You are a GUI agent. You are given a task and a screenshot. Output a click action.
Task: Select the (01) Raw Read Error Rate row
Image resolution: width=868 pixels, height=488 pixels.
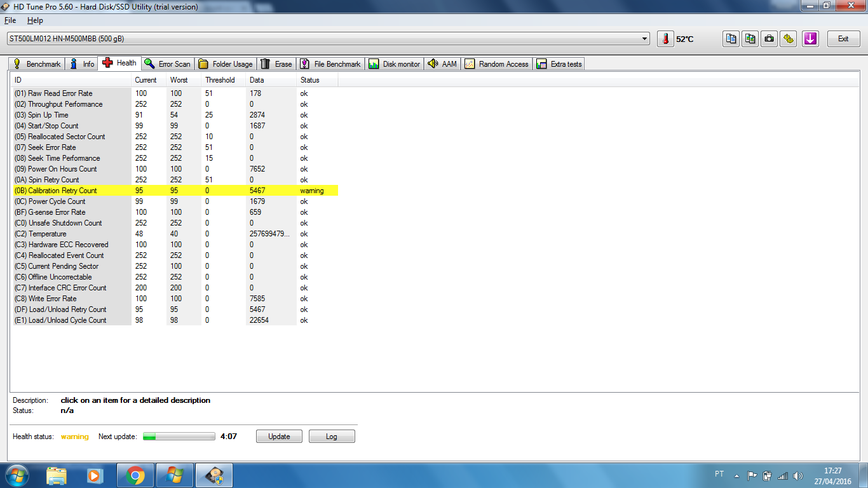(x=174, y=93)
